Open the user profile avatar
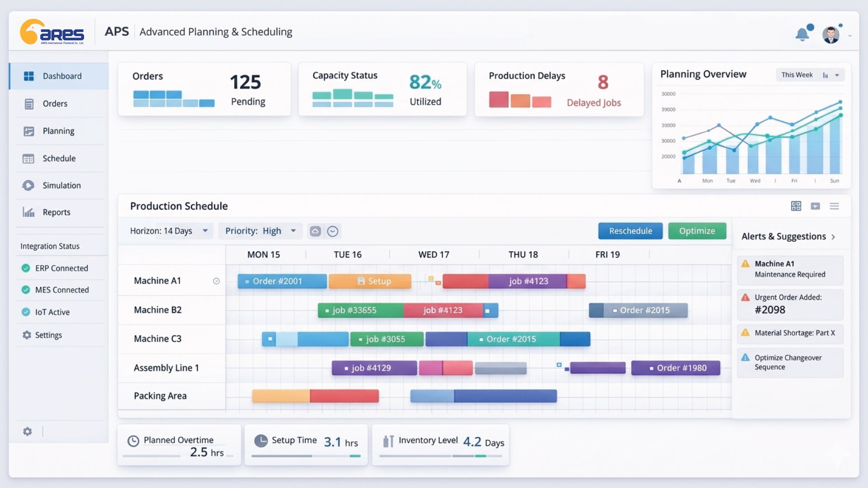Screen dimensions: 868x488 point(831,35)
